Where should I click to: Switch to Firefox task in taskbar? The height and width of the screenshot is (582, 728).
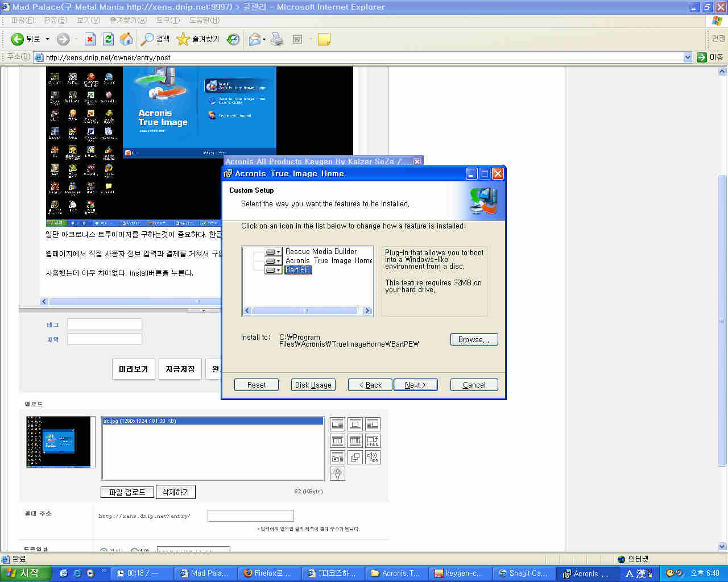click(x=268, y=573)
